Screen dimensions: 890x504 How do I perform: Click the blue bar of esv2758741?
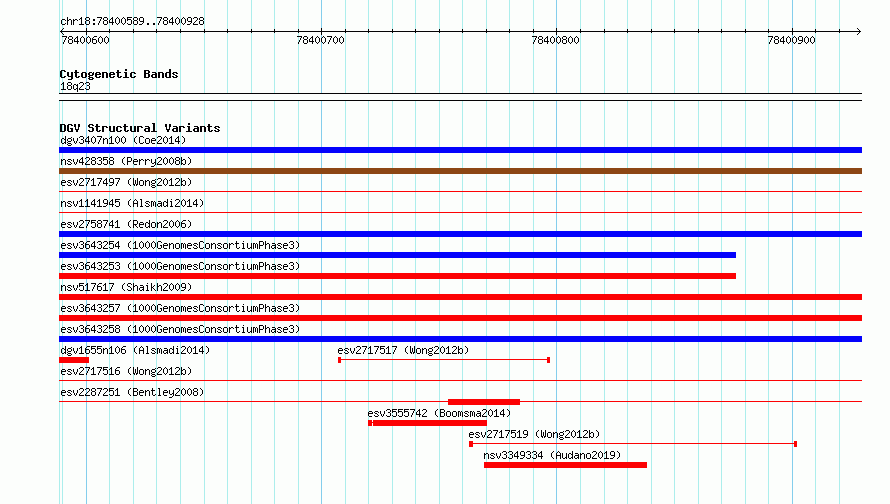[460, 234]
